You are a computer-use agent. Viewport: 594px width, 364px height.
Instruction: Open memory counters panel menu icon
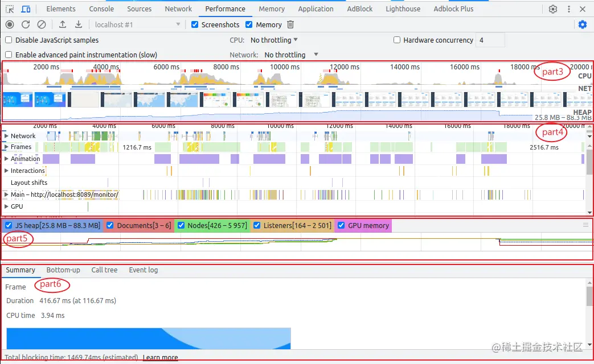click(585, 225)
